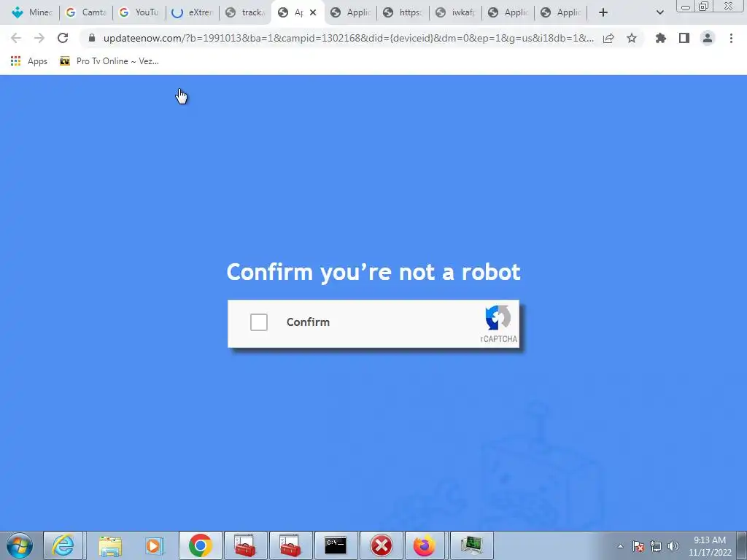This screenshot has width=747, height=560.
Task: Restore down the Chrome window
Action: [703, 7]
